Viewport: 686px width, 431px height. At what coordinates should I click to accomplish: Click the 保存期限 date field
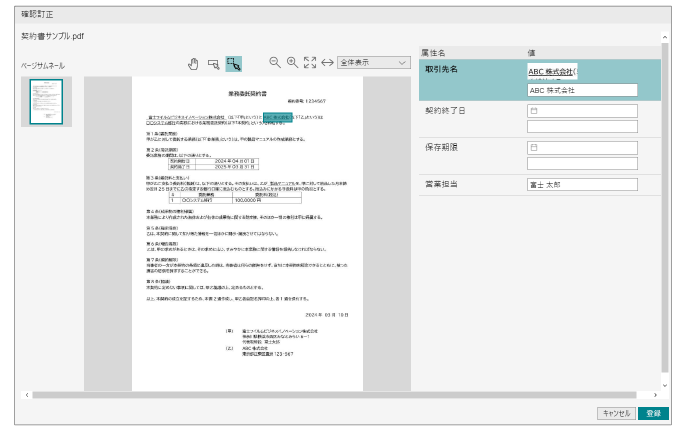click(x=582, y=147)
